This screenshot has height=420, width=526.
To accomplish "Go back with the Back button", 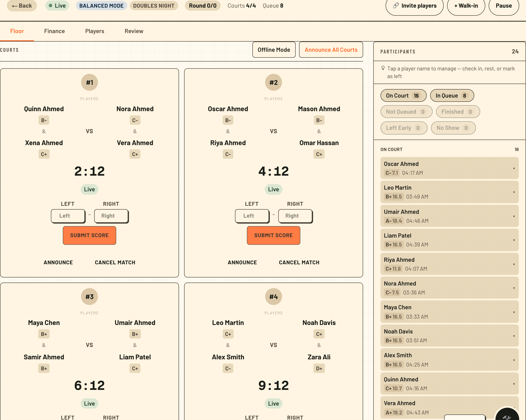I will [x=22, y=6].
